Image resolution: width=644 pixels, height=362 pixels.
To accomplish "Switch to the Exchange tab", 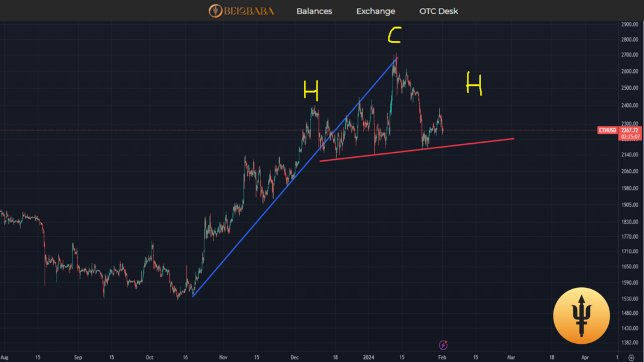I will click(375, 11).
